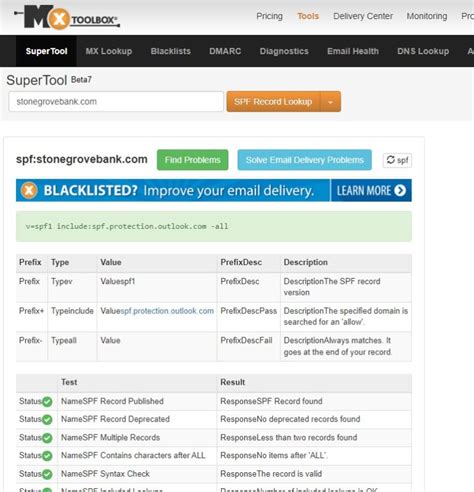Click the domain input field with stonegrovebank.com

point(116,102)
